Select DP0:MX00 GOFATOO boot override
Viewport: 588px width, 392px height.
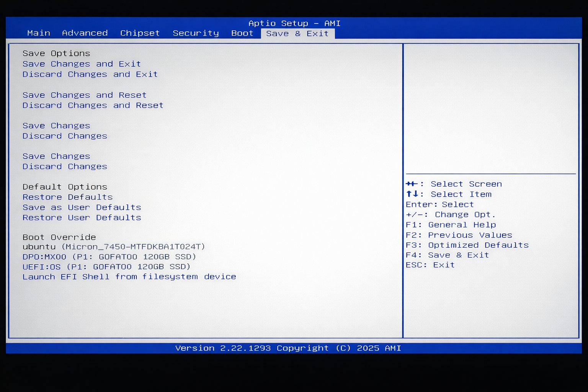[x=109, y=257]
